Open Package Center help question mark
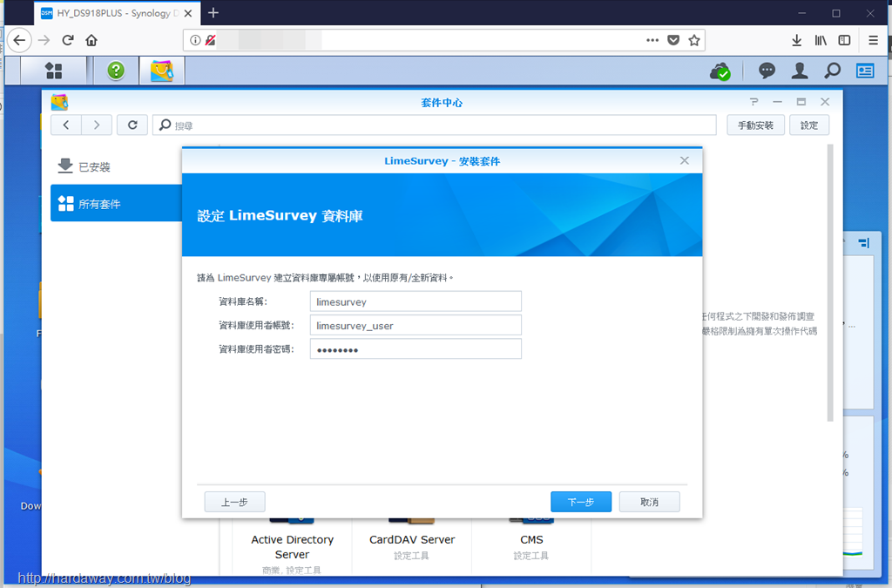 (x=753, y=102)
